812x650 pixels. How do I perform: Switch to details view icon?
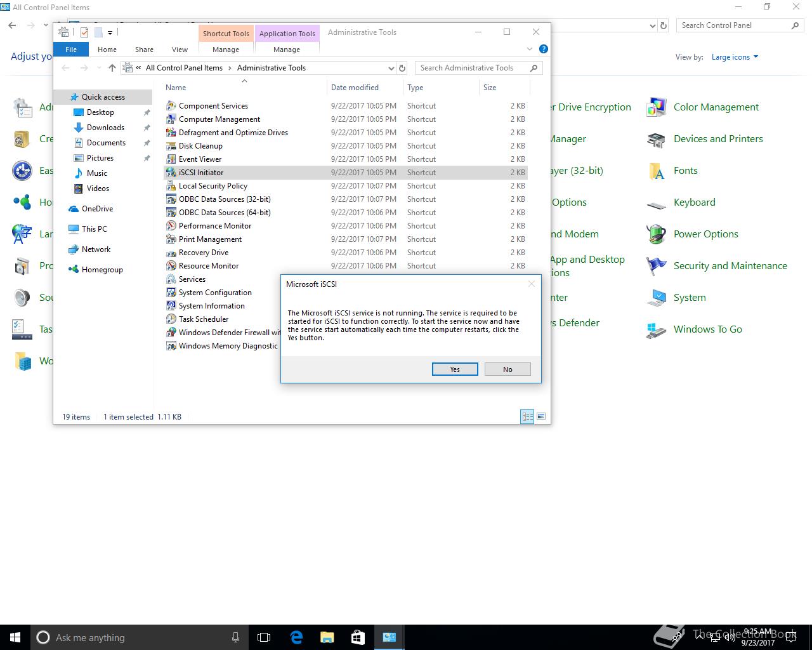point(527,416)
